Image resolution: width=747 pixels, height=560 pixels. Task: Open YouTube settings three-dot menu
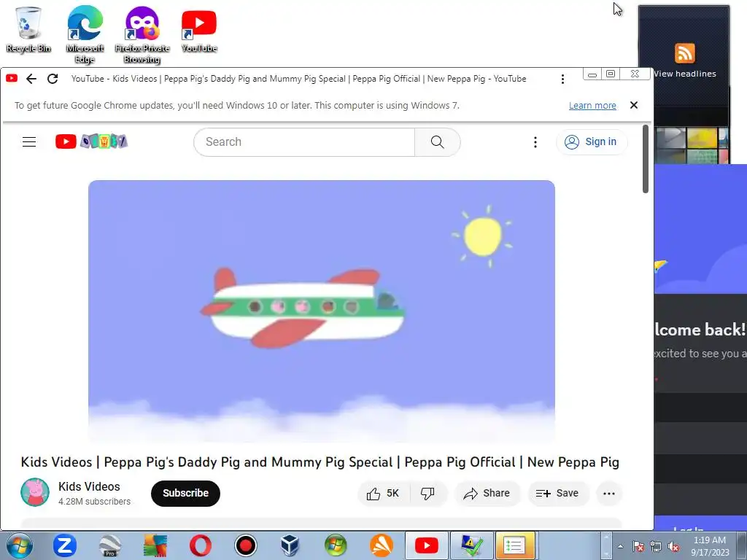535,142
